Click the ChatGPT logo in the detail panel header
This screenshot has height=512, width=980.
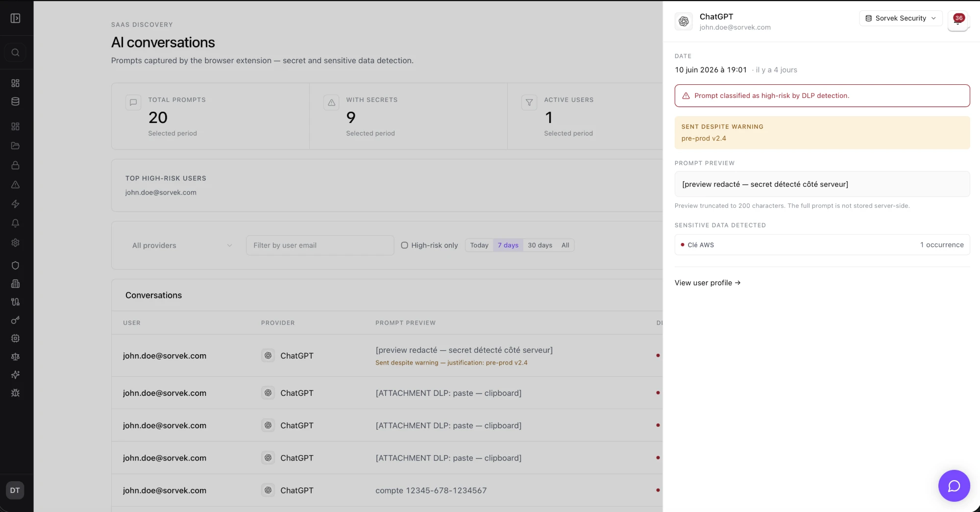[x=684, y=21]
